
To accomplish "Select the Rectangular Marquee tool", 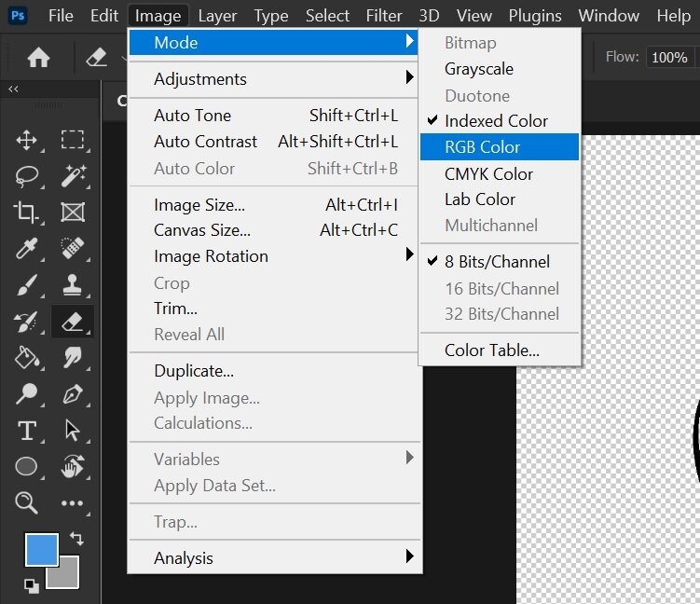I will point(73,141).
